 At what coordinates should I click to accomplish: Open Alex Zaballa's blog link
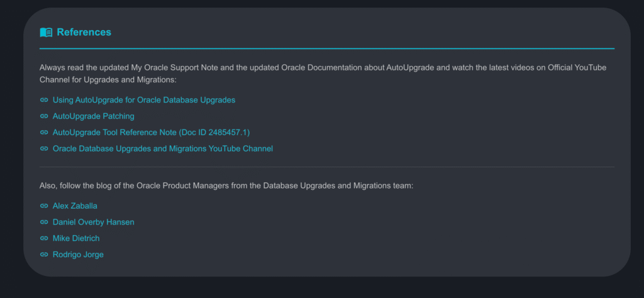[x=75, y=206]
